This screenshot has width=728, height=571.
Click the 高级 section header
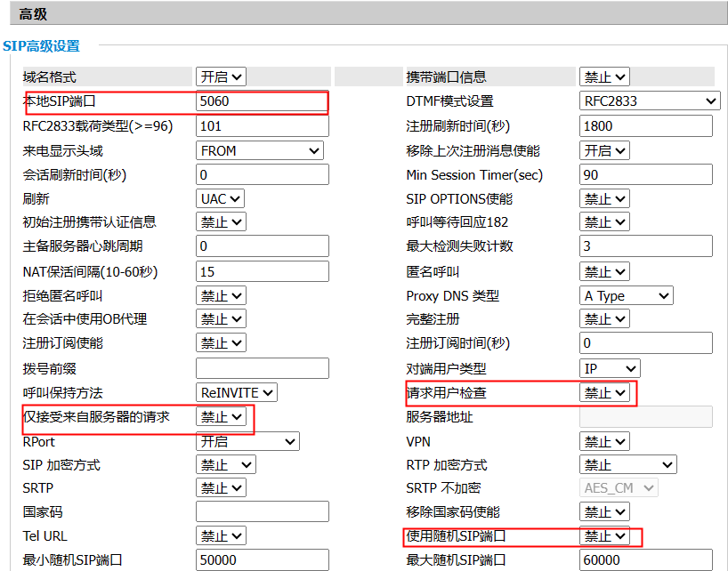34,13
